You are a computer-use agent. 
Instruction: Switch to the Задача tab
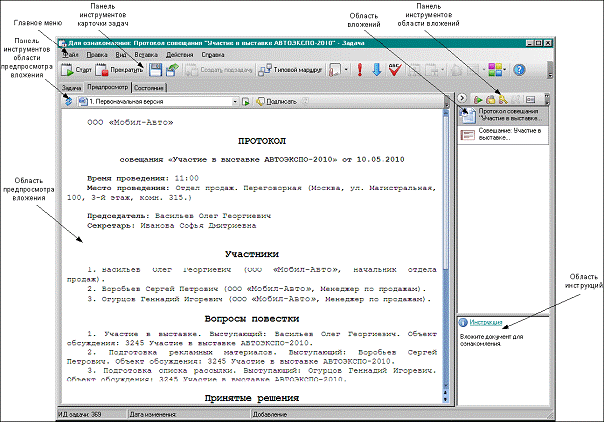click(72, 88)
